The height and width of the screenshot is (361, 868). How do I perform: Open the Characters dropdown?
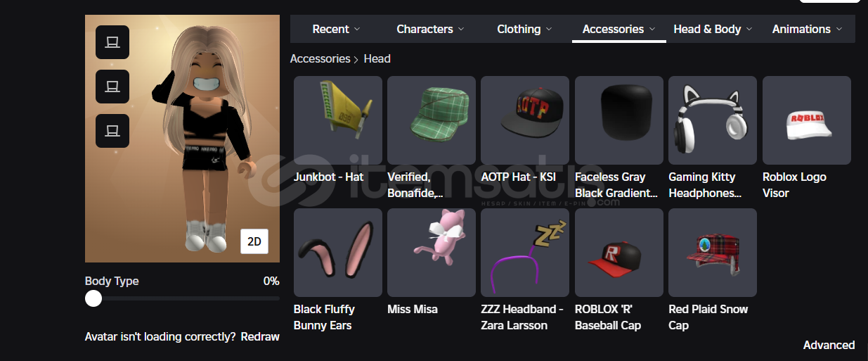point(430,29)
